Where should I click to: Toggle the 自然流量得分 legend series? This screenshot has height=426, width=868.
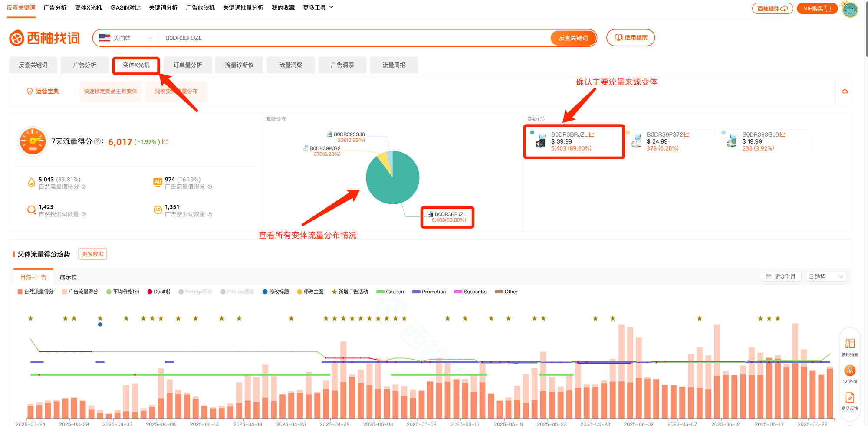pyautogui.click(x=36, y=292)
